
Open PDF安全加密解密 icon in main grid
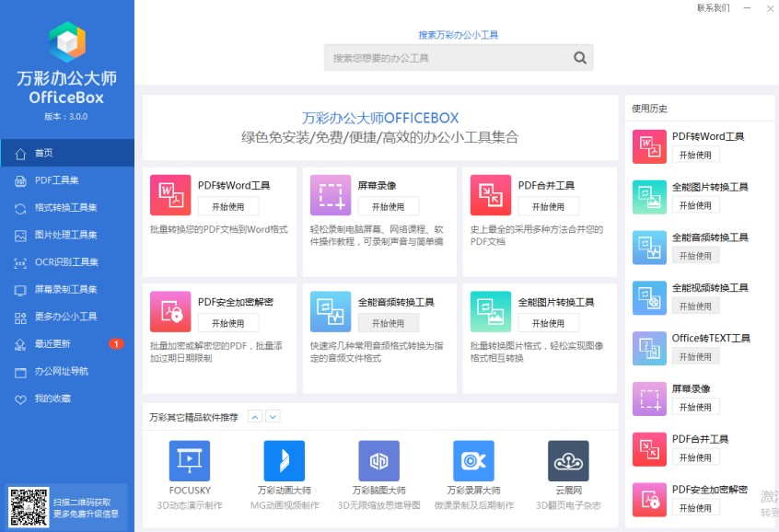pyautogui.click(x=170, y=311)
